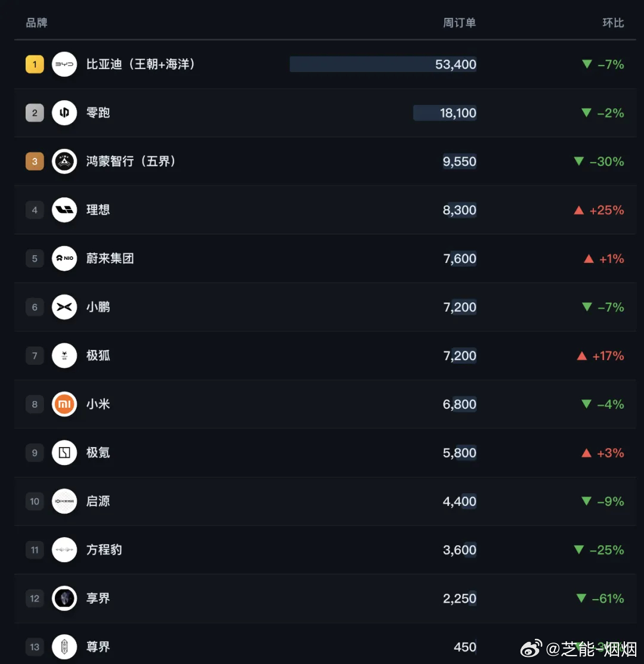
Task: Sort by the 周订单 column header
Action: [459, 23]
